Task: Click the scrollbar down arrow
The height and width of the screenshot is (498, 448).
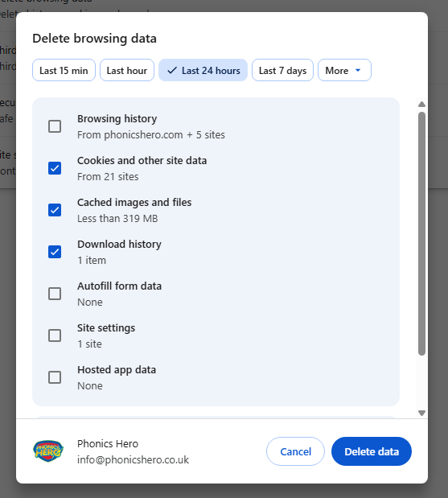Action: [421, 413]
